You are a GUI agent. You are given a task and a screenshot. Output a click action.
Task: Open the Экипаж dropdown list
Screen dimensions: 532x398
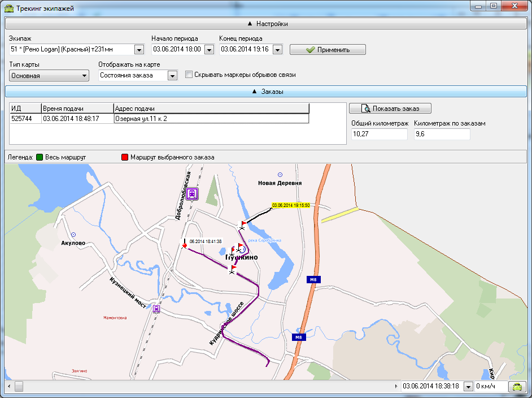point(139,50)
